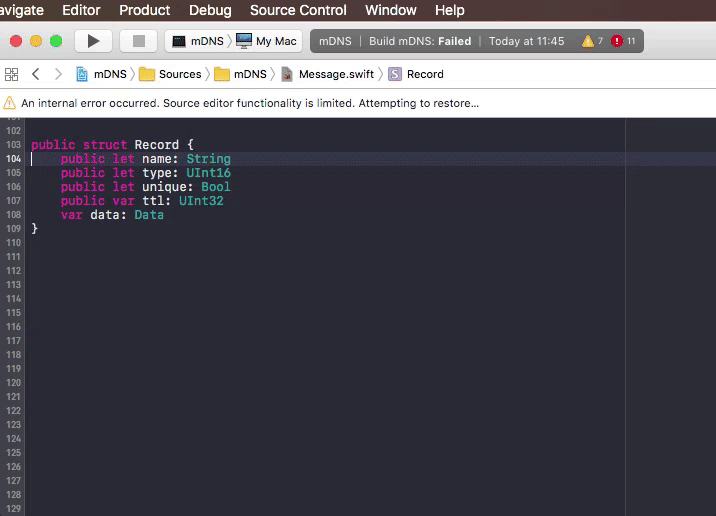Image resolution: width=716 pixels, height=516 pixels.
Task: Open the Source Control menu
Action: pyautogui.click(x=298, y=10)
